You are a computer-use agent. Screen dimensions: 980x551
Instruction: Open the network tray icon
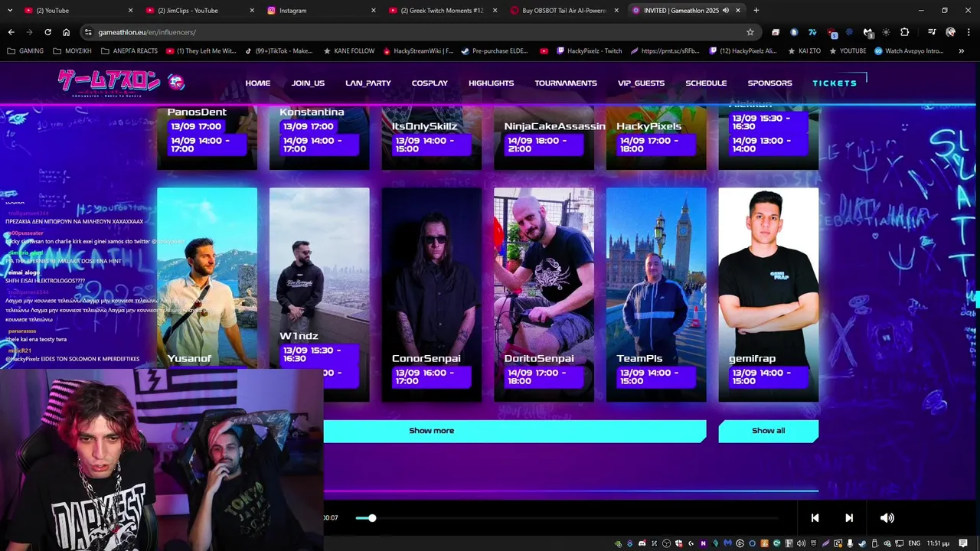tap(899, 543)
